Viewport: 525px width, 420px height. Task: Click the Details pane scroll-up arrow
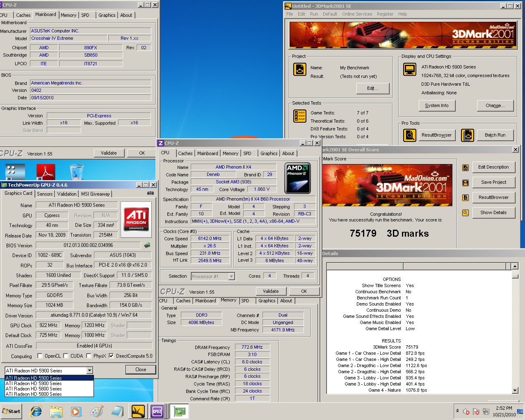pos(515,267)
